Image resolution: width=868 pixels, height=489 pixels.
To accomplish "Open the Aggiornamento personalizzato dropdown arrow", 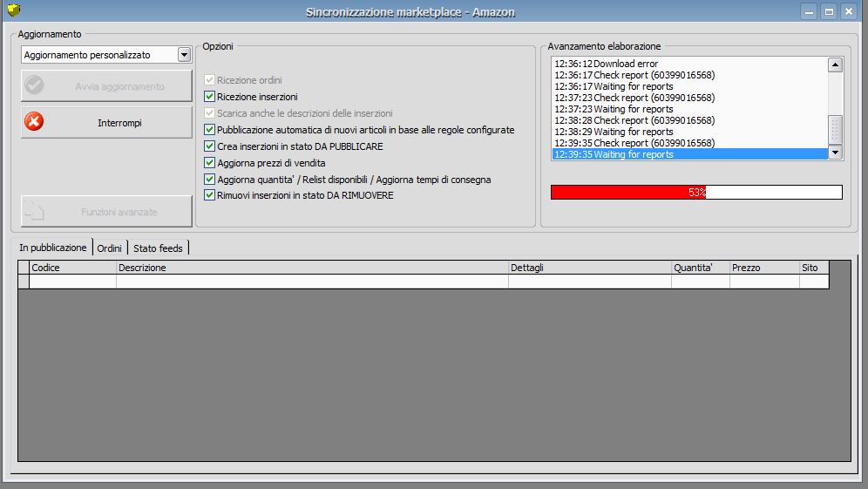I will [x=184, y=55].
